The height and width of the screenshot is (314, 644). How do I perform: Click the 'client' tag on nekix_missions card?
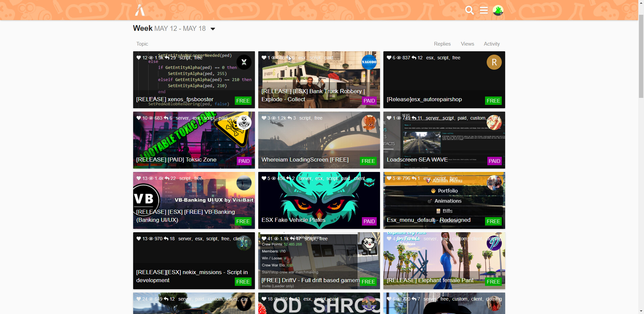tap(238, 239)
